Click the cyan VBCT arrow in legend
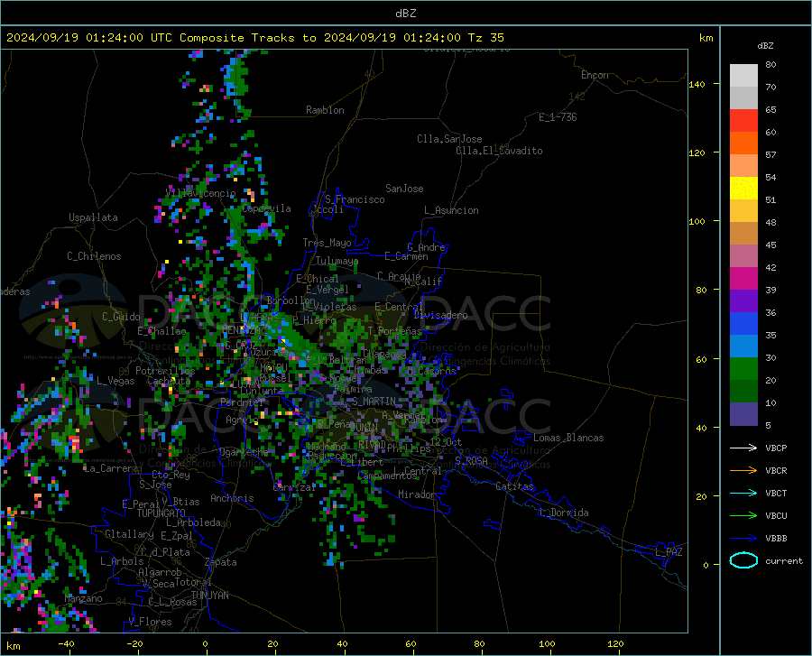The width and height of the screenshot is (812, 656). pyautogui.click(x=743, y=493)
